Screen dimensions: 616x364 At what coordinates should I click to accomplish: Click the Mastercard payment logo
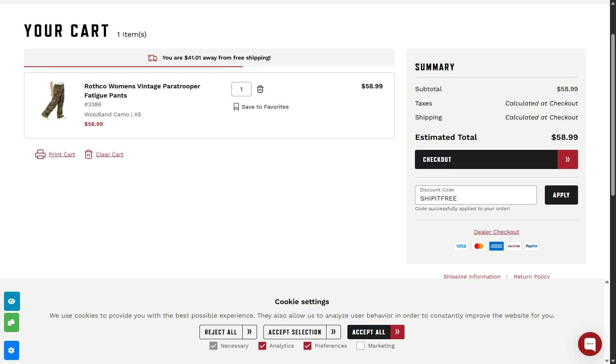(478, 246)
